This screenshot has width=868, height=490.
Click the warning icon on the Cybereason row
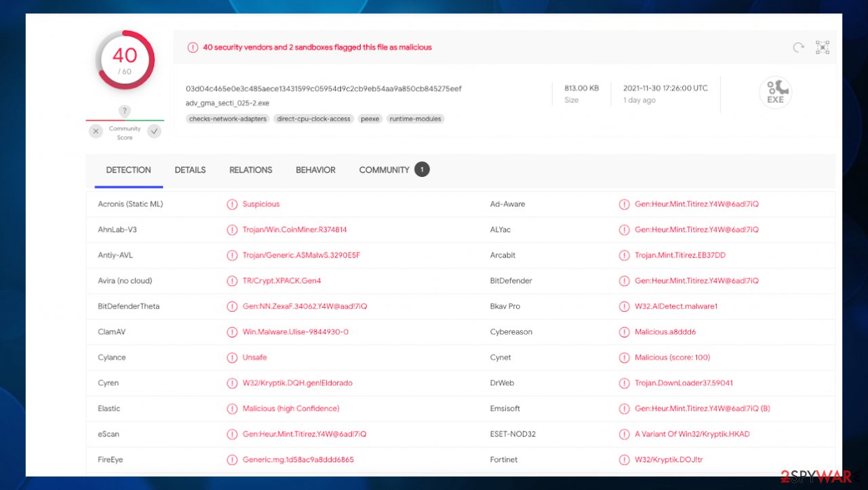624,332
